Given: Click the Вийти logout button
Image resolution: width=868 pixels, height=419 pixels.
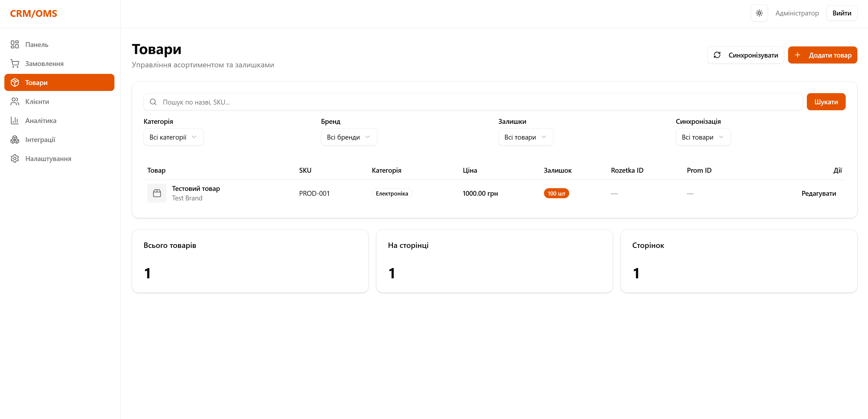Looking at the screenshot, I should click(x=841, y=13).
